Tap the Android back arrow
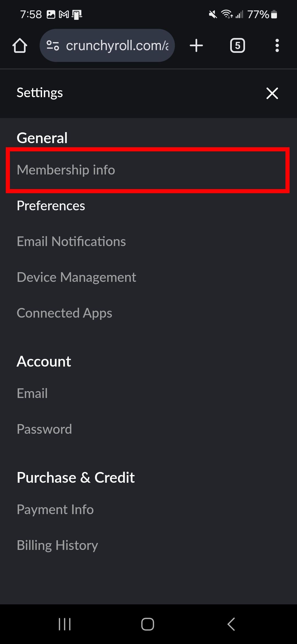Image resolution: width=297 pixels, height=644 pixels. pyautogui.click(x=231, y=624)
